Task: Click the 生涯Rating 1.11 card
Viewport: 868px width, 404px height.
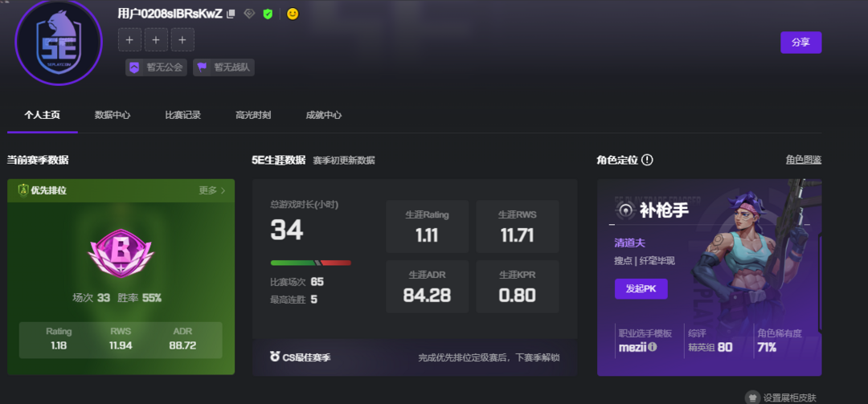Action: tap(428, 226)
